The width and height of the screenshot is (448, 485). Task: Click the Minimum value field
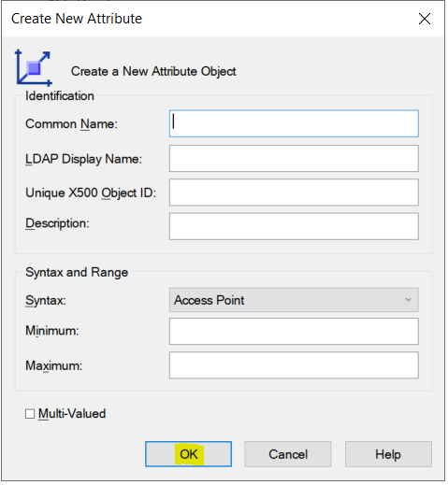[294, 332]
